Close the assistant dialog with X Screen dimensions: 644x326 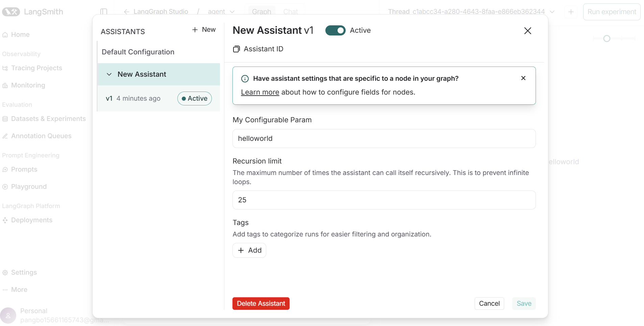click(527, 31)
